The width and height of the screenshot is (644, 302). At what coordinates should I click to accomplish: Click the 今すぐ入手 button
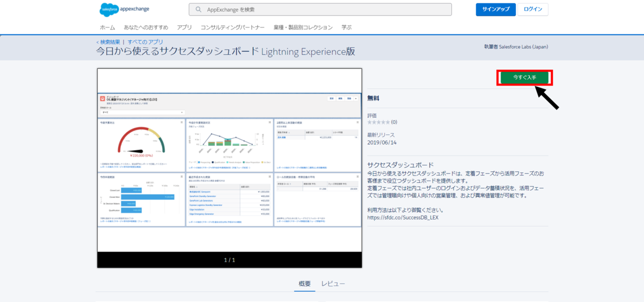pyautogui.click(x=524, y=77)
